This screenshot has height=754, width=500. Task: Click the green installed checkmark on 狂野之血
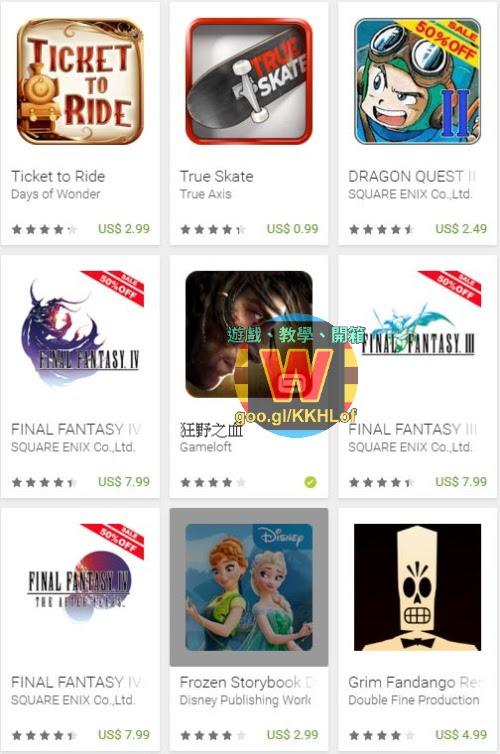coord(311,482)
